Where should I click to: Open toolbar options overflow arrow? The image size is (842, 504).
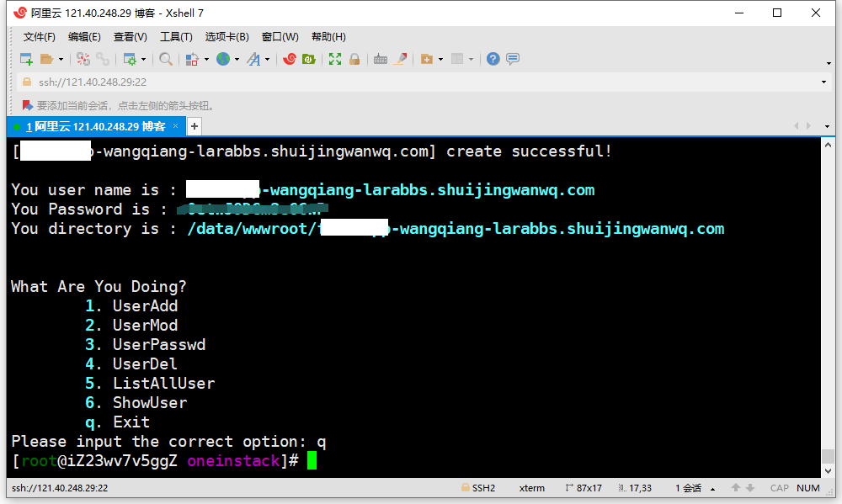[x=829, y=63]
